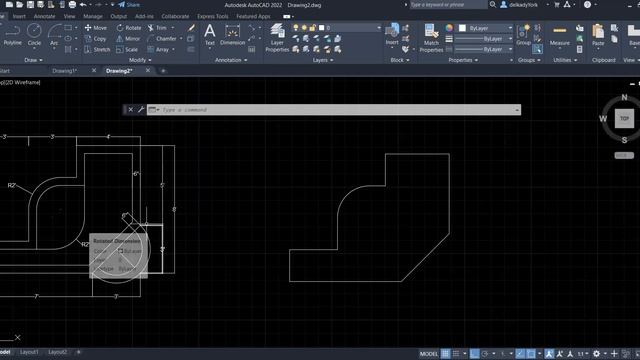This screenshot has height=360, width=640.
Task: Close the Drawing2 file tab
Action: click(148, 70)
